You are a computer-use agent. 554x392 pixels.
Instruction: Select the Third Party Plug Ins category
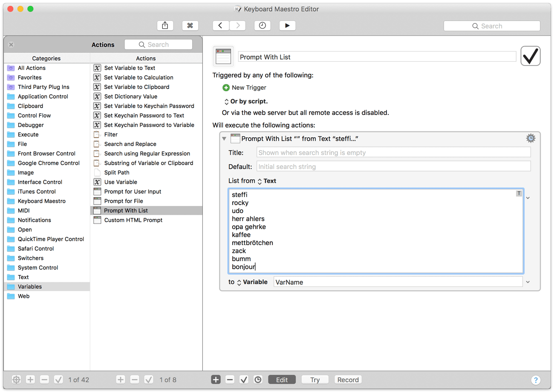click(x=47, y=87)
